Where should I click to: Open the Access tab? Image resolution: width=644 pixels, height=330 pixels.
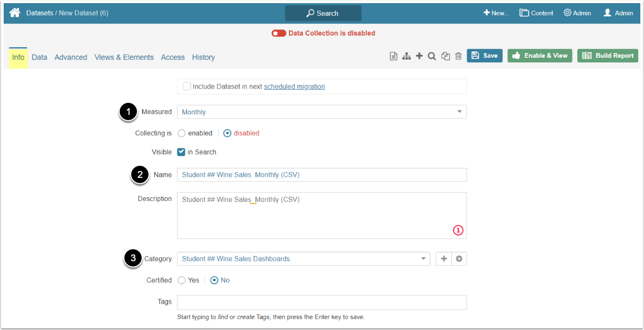click(173, 57)
